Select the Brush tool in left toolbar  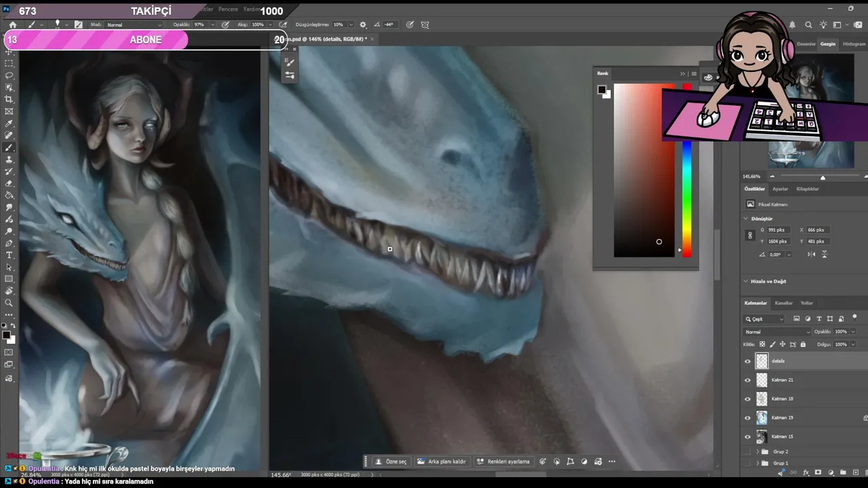pos(9,148)
